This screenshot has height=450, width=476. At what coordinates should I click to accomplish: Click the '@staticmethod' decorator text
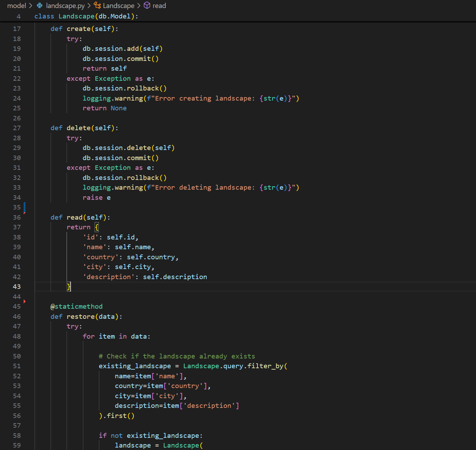pos(77,307)
